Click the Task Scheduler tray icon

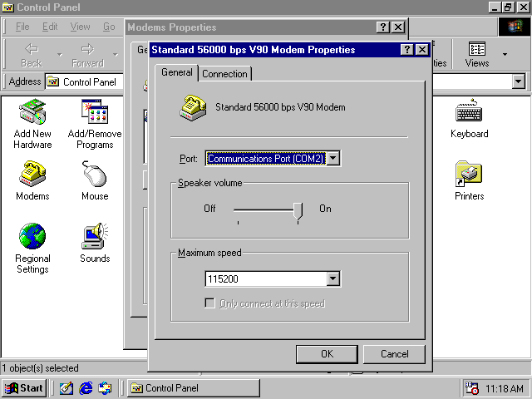(471, 388)
